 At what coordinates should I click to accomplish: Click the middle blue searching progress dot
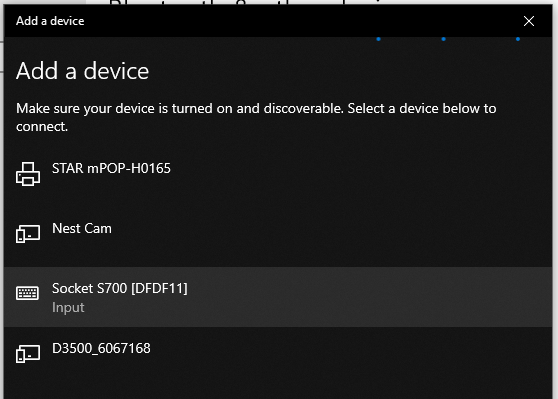pyautogui.click(x=443, y=39)
